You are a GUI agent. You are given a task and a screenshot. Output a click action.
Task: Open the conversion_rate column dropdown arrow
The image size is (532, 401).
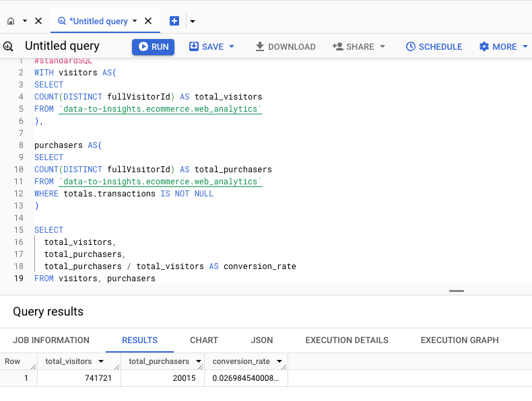(x=279, y=361)
